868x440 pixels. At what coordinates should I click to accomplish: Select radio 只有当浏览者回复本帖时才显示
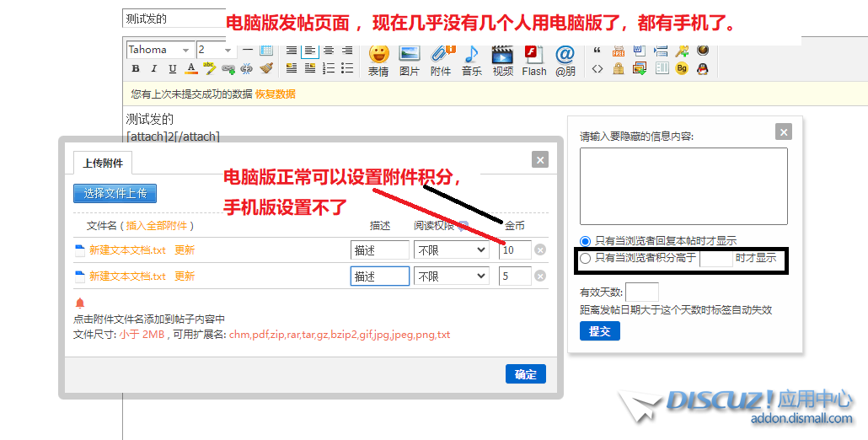586,241
